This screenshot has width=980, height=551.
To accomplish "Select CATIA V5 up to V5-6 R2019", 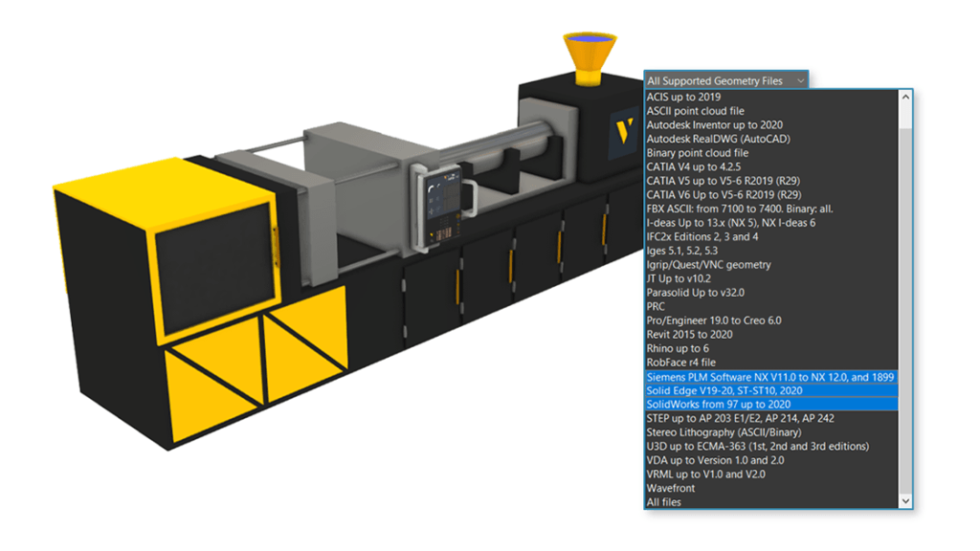I will click(x=772, y=181).
